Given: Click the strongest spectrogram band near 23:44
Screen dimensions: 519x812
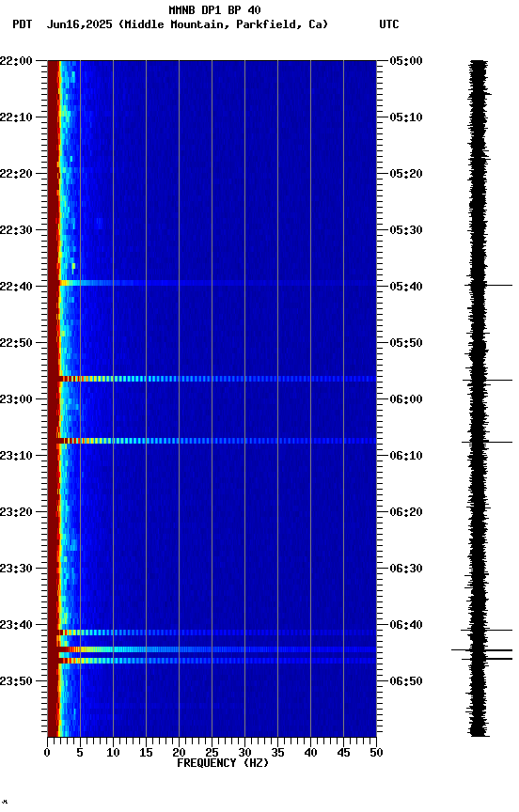Looking at the screenshot, I should [x=212, y=649].
